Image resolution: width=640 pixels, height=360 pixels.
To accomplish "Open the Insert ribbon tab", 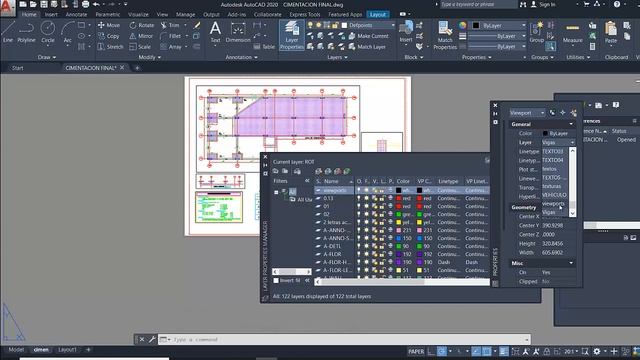I will 51,14.
